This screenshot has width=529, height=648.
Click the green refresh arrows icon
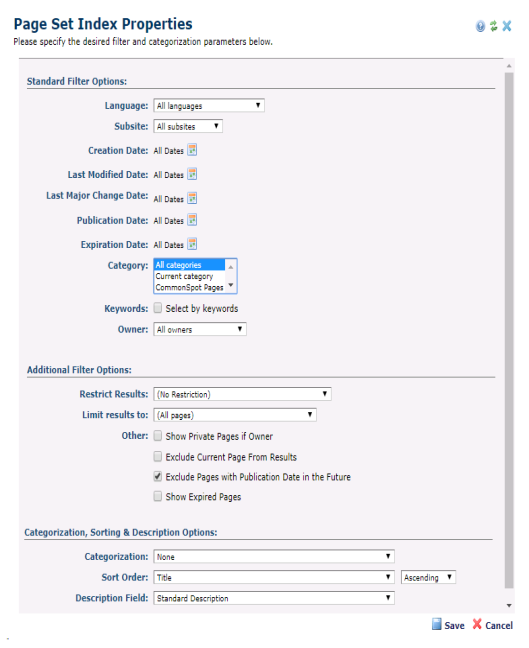pyautogui.click(x=493, y=26)
